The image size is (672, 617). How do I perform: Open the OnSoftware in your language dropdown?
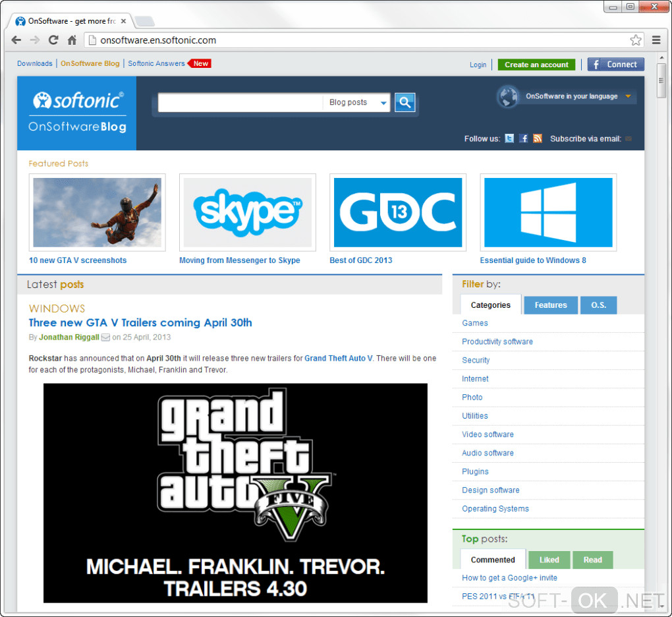567,96
